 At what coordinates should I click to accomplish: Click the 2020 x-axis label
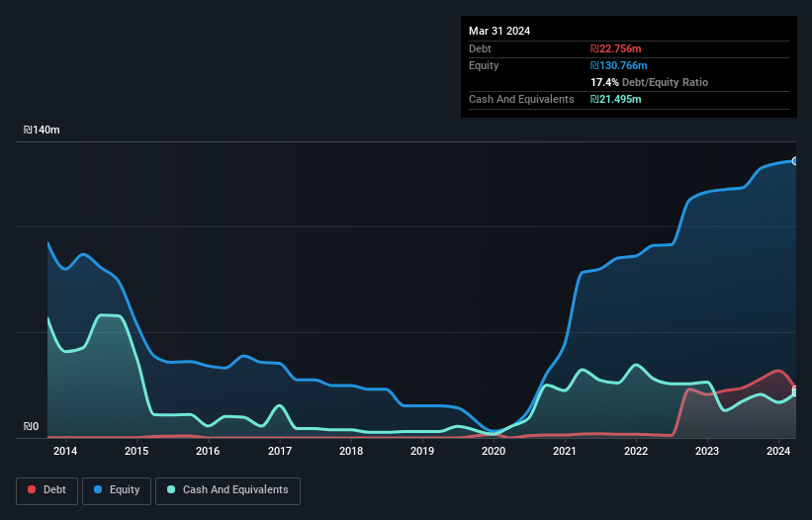click(494, 451)
